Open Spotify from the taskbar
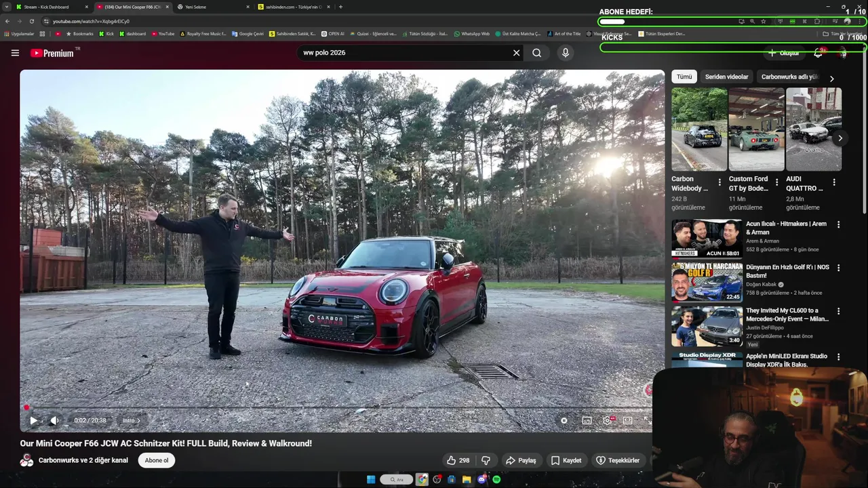 496,480
